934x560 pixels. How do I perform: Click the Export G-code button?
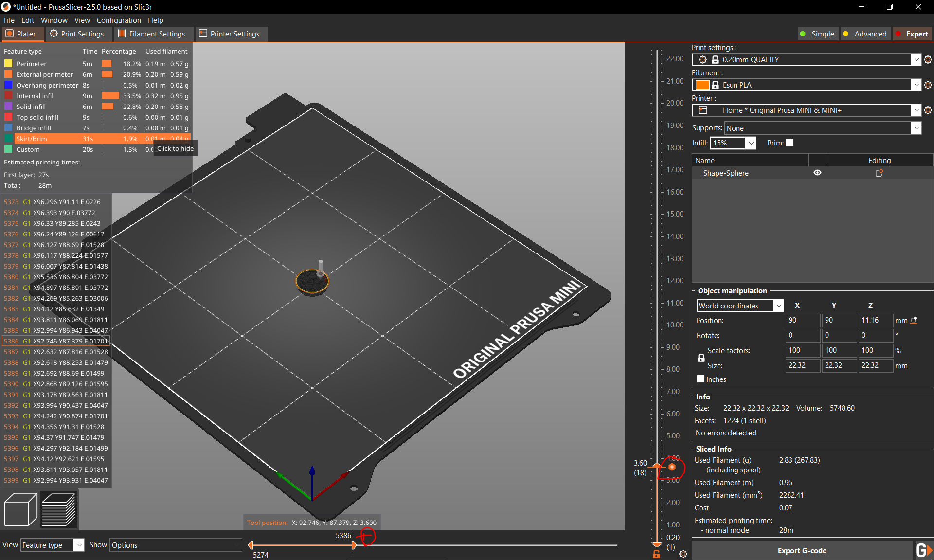coord(802,550)
